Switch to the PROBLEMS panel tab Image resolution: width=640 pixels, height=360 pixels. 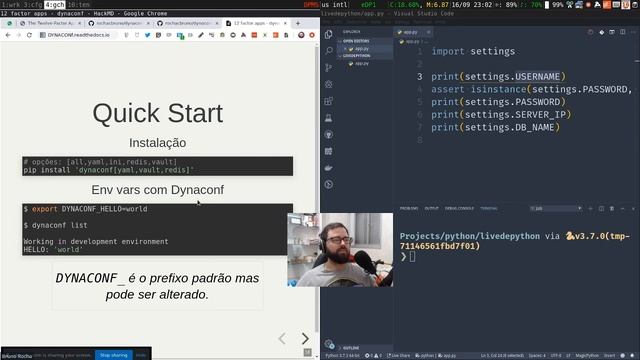click(x=409, y=209)
